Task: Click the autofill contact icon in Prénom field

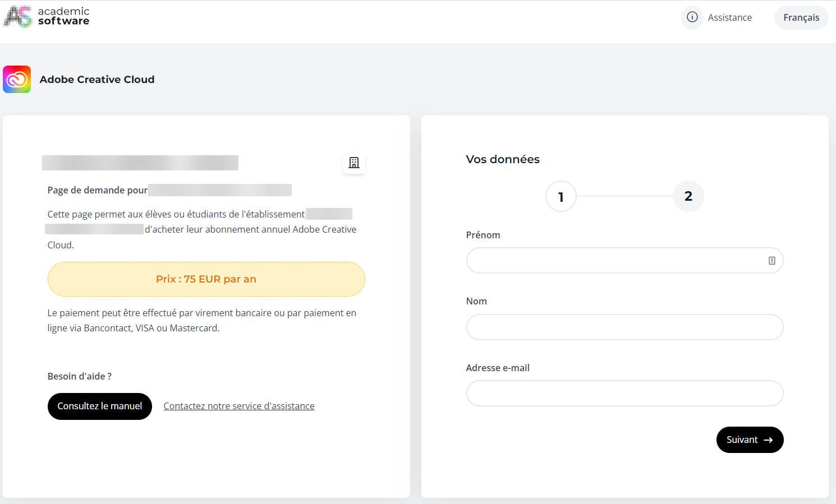Action: [x=772, y=261]
